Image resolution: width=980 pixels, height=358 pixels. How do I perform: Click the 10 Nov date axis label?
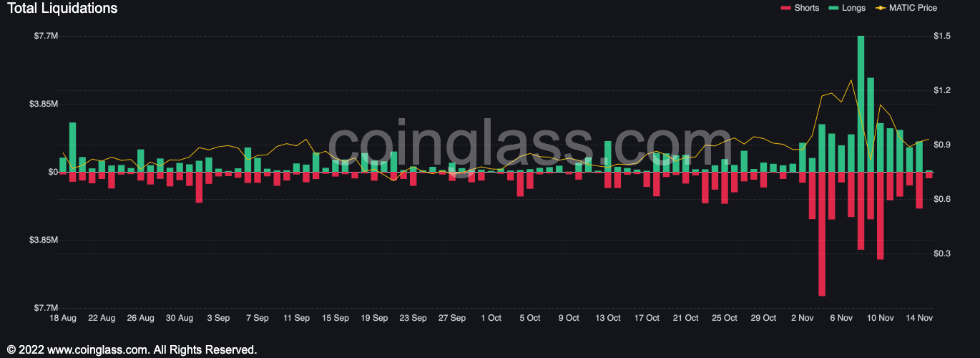(880, 318)
